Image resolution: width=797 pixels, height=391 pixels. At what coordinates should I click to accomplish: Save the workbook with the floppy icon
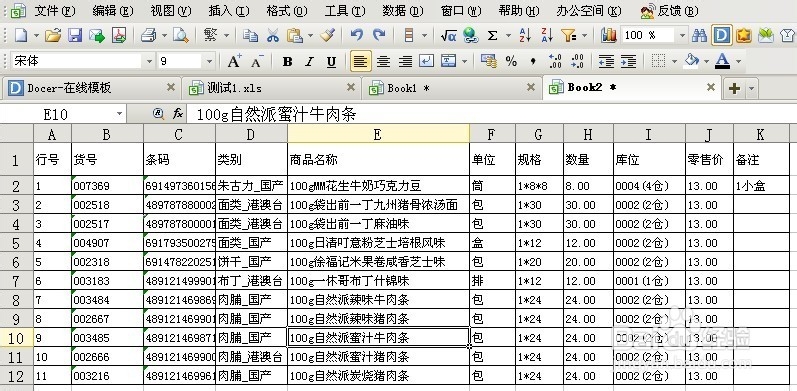coord(75,35)
